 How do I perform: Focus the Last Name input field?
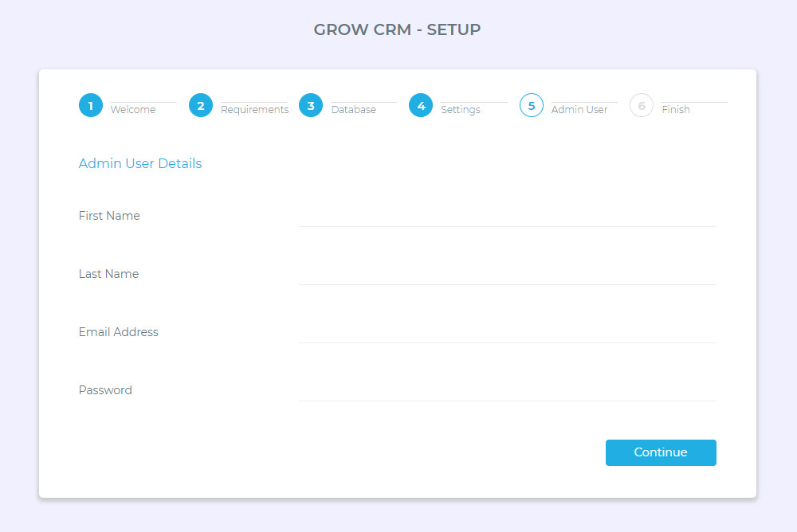(507, 274)
